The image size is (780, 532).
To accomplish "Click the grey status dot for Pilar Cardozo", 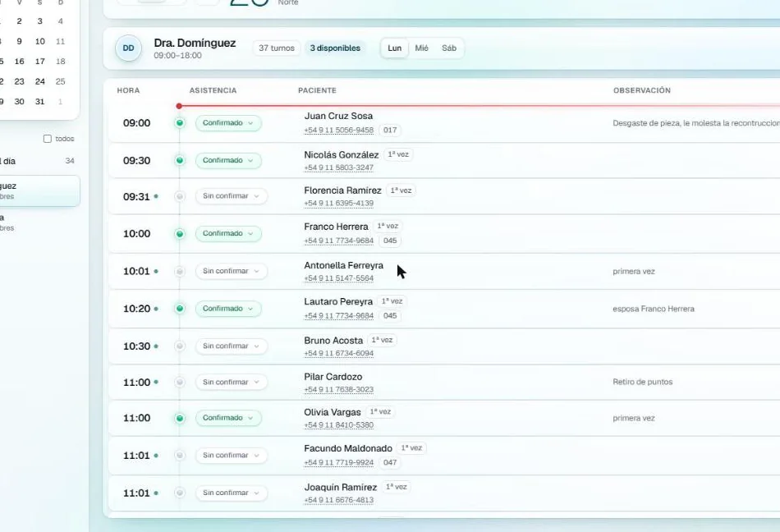I will (180, 382).
